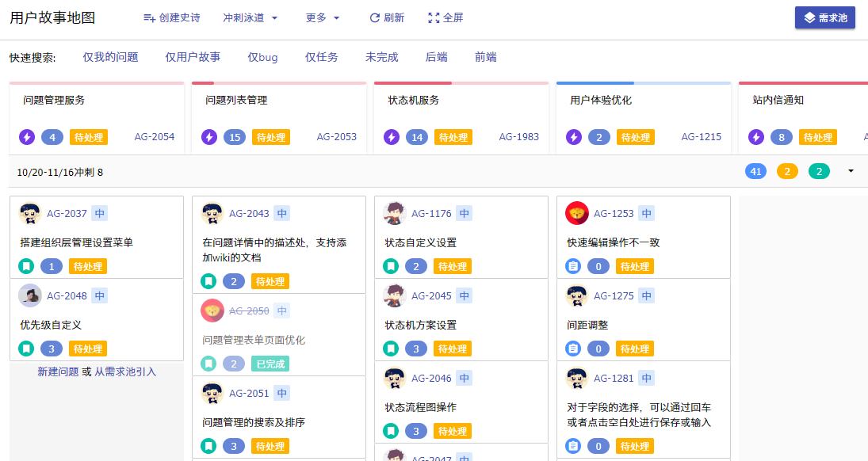The height and width of the screenshot is (461, 868).
Task: Click the 刷新 refresh toolbar item
Action: point(387,17)
